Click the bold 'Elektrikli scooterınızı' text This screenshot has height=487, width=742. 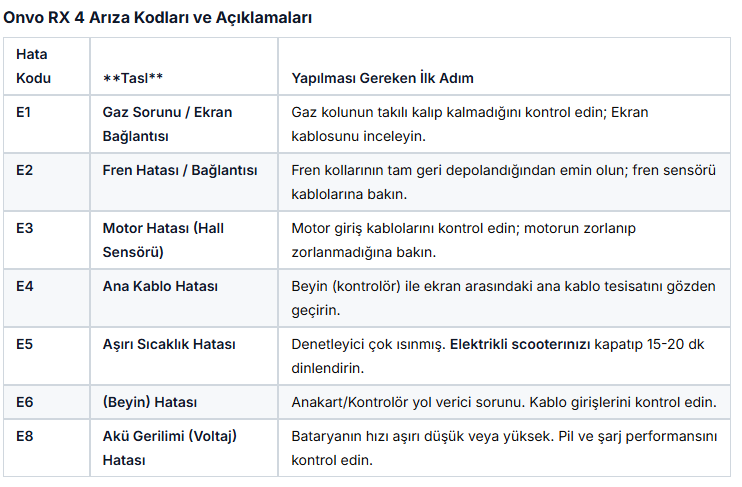click(518, 344)
